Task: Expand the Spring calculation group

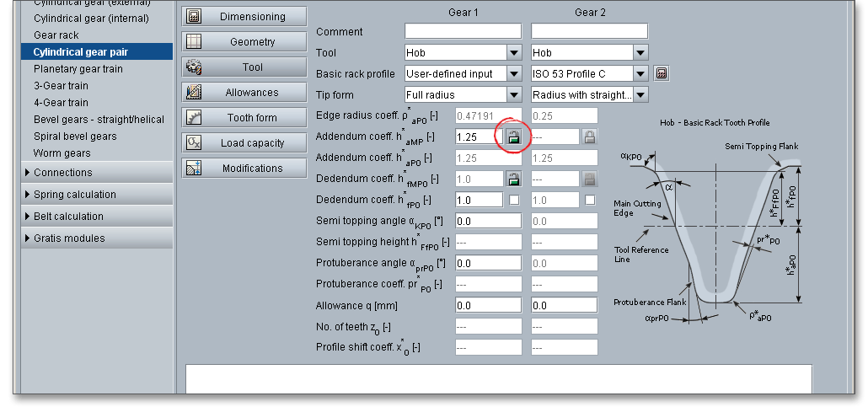Action: [74, 195]
